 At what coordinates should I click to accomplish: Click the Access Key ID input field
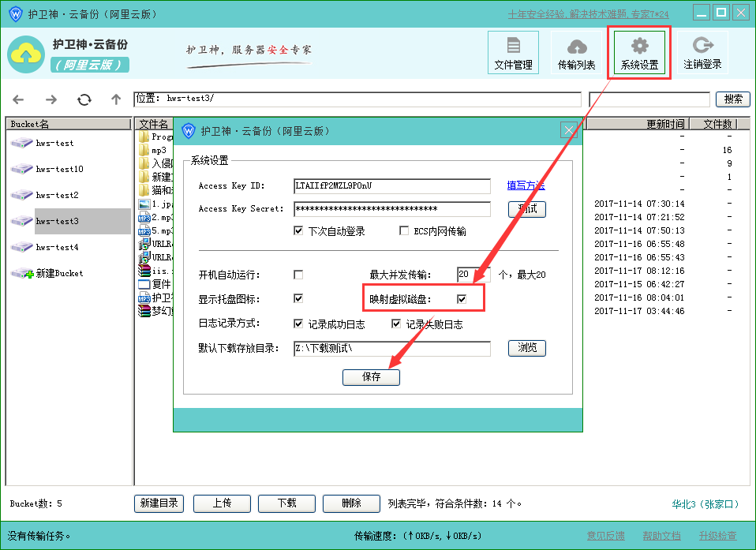391,186
